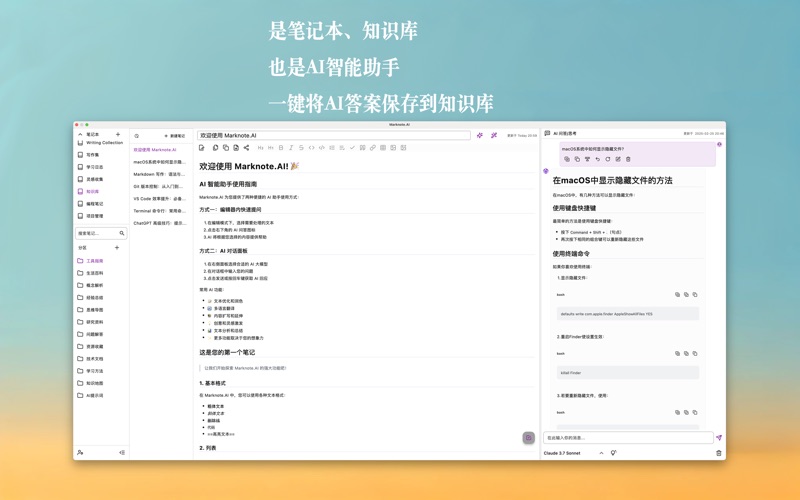The image size is (800, 500).
Task: Add a new notebook with plus icon
Action: [x=118, y=134]
